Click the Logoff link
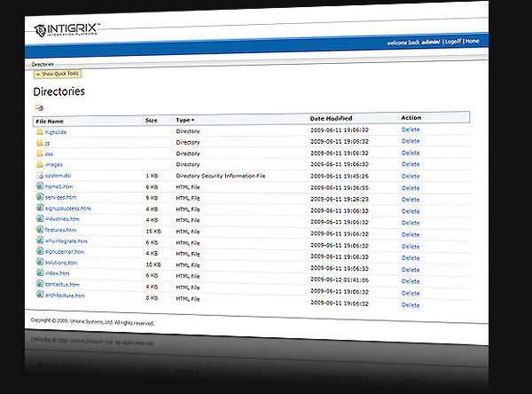This screenshot has width=532, height=394. pos(453,42)
